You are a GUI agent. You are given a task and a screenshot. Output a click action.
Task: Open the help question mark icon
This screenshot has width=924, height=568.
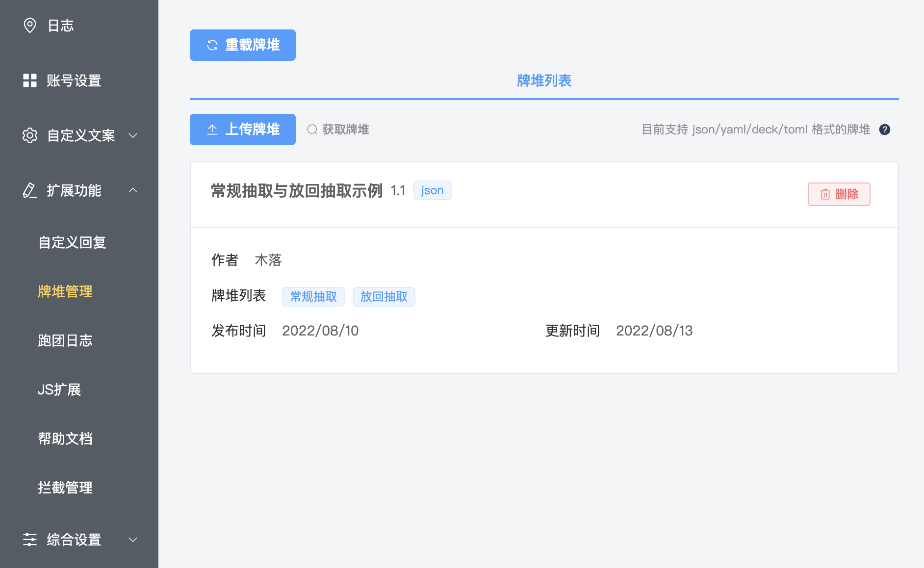(885, 129)
